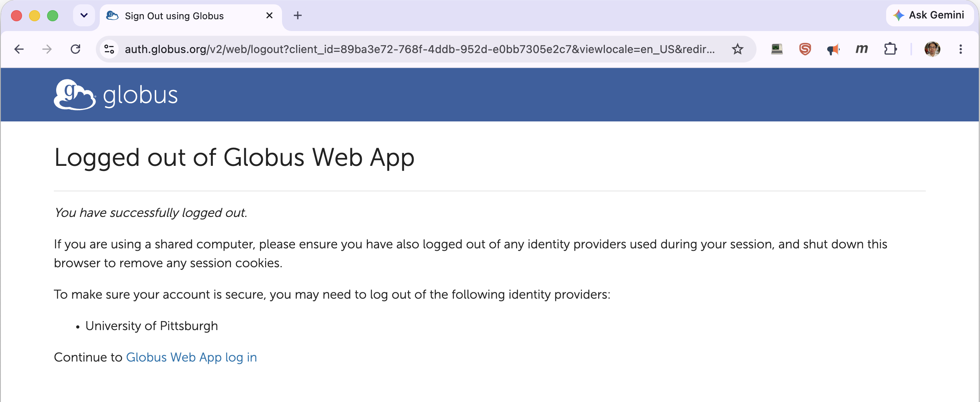The image size is (980, 402).
Task: Open a new tab with plus button
Action: click(298, 15)
